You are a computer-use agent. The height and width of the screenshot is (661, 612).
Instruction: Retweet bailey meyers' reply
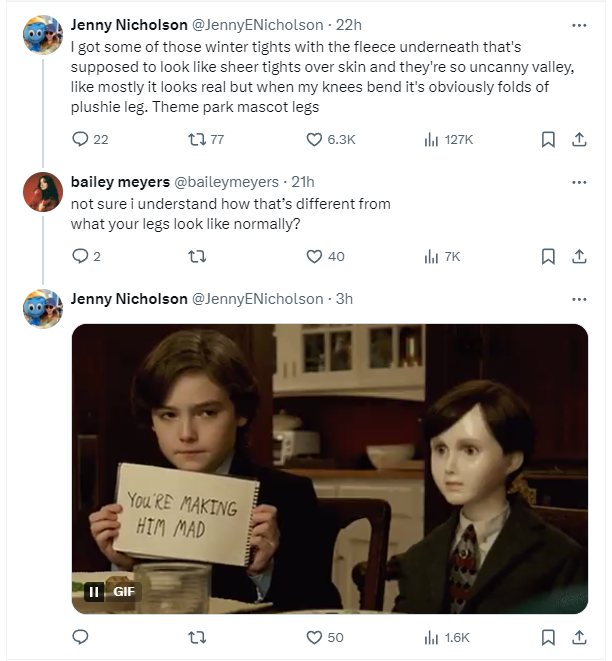click(x=197, y=256)
